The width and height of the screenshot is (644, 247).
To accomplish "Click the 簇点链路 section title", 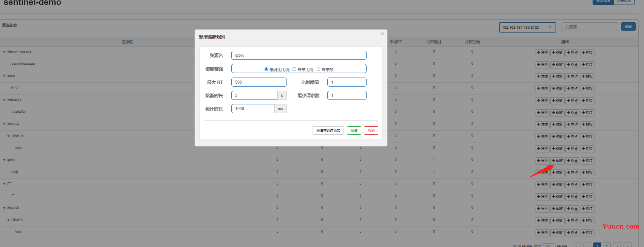I will tap(10, 25).
